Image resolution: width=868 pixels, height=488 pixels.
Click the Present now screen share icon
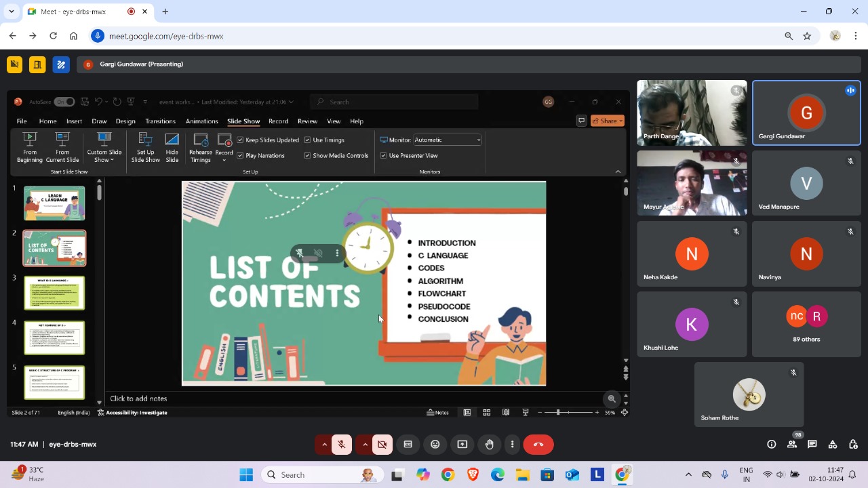(462, 445)
